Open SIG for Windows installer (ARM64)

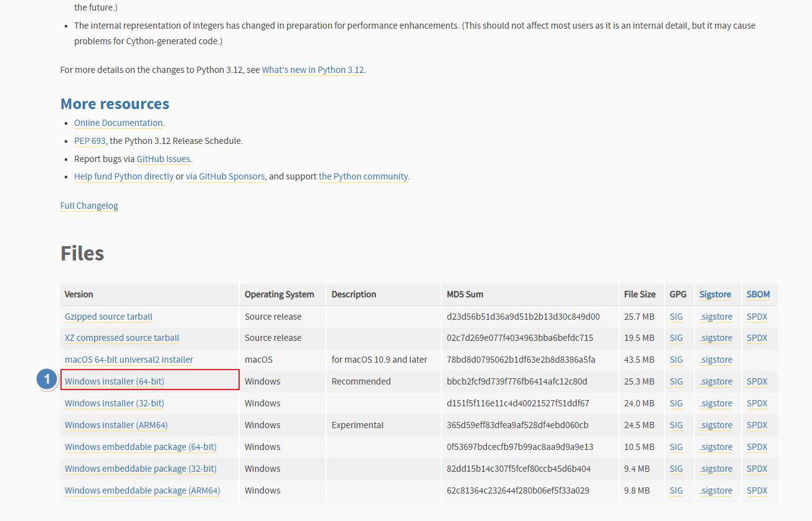676,425
